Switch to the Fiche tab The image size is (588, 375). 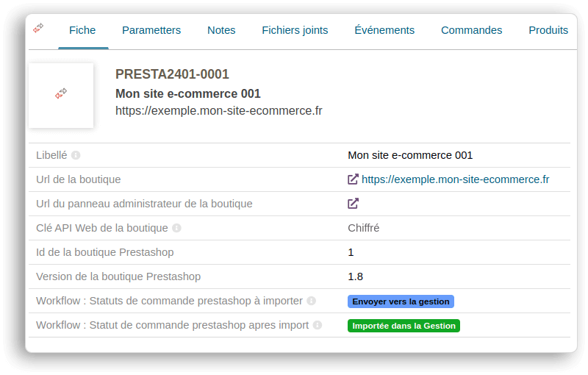pyautogui.click(x=82, y=30)
